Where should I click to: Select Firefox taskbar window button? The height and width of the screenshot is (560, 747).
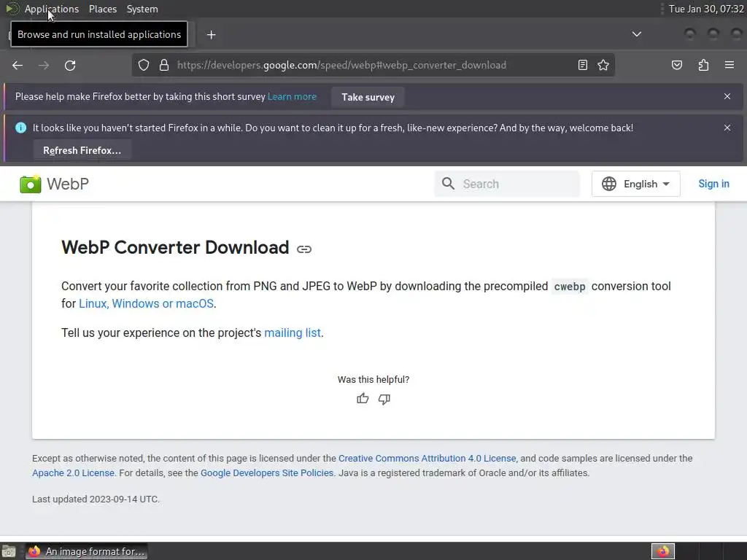coord(86,551)
